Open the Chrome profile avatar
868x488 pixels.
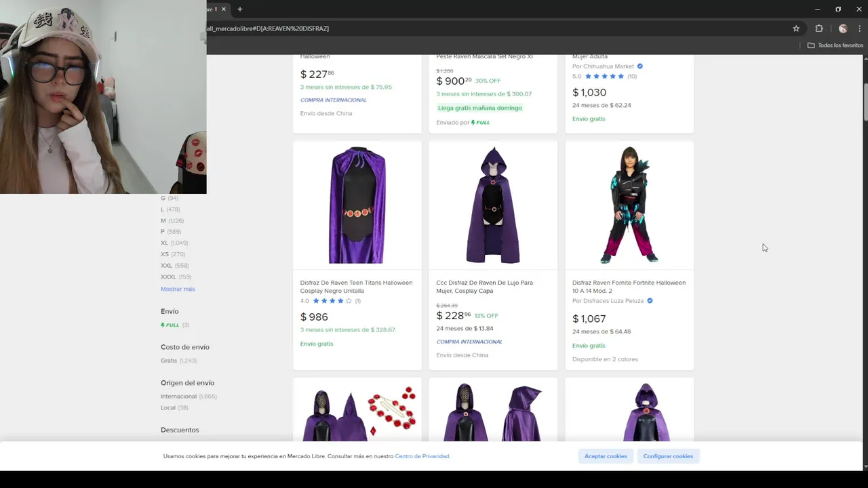click(x=843, y=28)
